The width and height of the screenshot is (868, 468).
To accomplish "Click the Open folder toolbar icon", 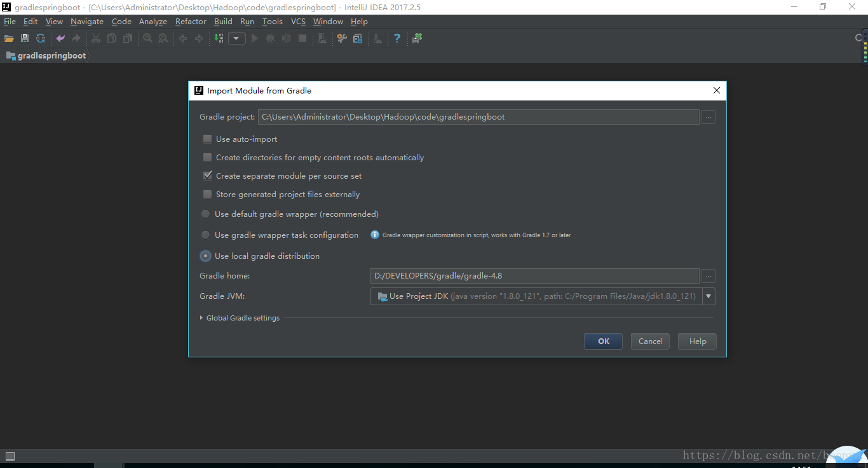I will (x=9, y=39).
